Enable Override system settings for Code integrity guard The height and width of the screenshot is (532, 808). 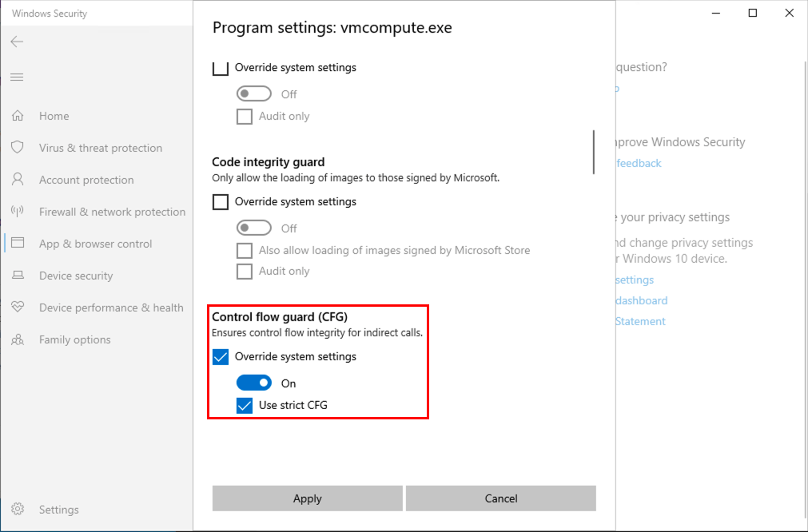pyautogui.click(x=221, y=202)
